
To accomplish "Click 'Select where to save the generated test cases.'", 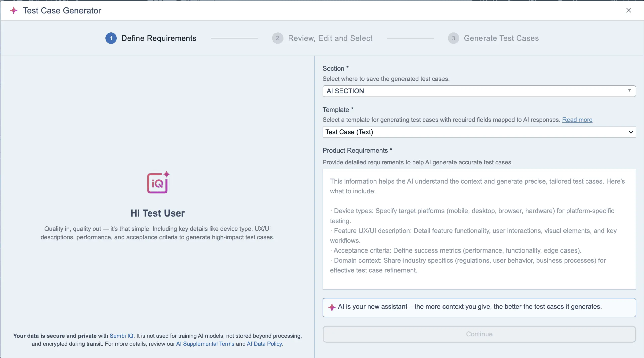I will pyautogui.click(x=386, y=79).
